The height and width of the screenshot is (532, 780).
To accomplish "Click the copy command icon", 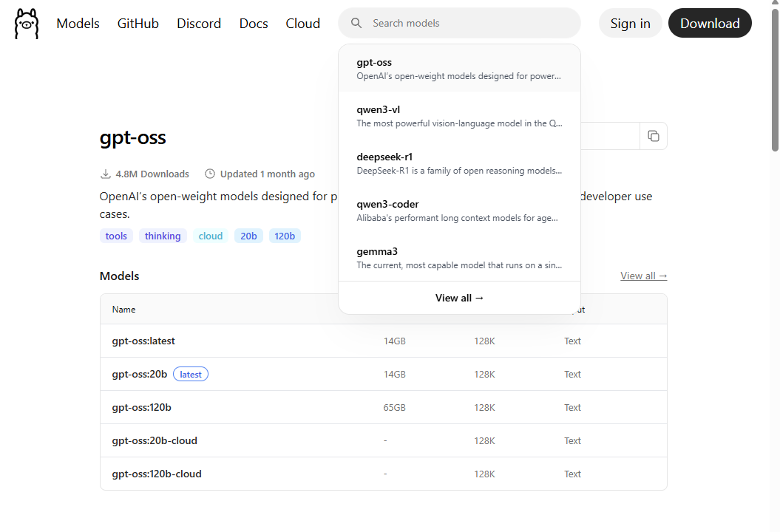I will coord(653,136).
